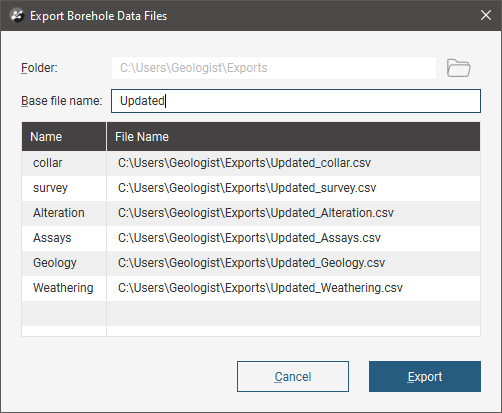Select the Geology table row
The width and height of the screenshot is (502, 413).
point(251,263)
